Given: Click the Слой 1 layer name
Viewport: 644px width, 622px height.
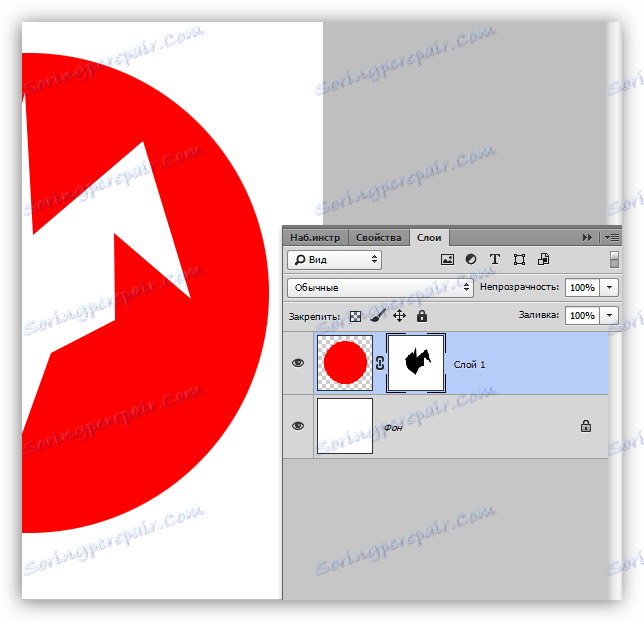Looking at the screenshot, I should 469,364.
